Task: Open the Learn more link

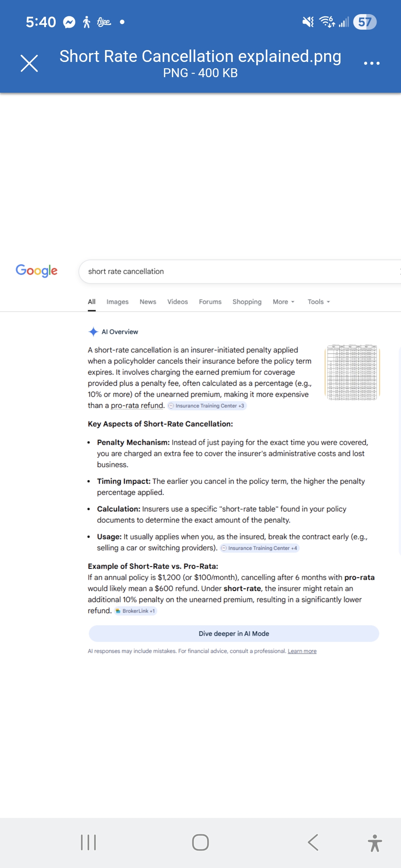Action: (302, 651)
